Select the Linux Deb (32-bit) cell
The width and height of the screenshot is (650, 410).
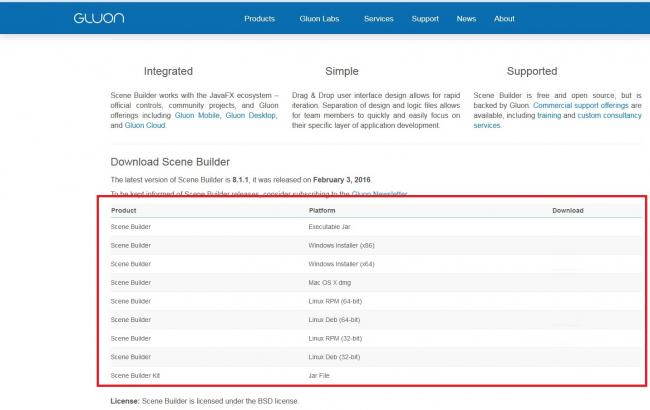click(334, 357)
